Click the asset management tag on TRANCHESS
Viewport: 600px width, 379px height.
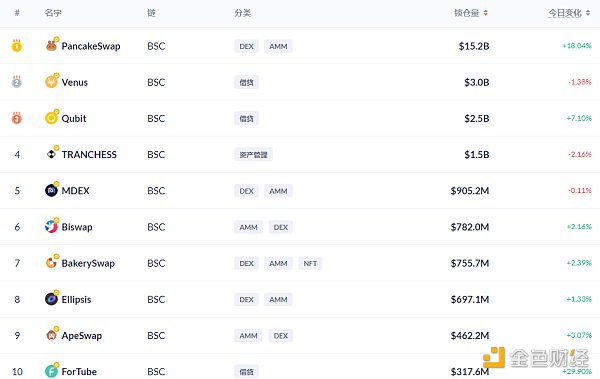253,154
